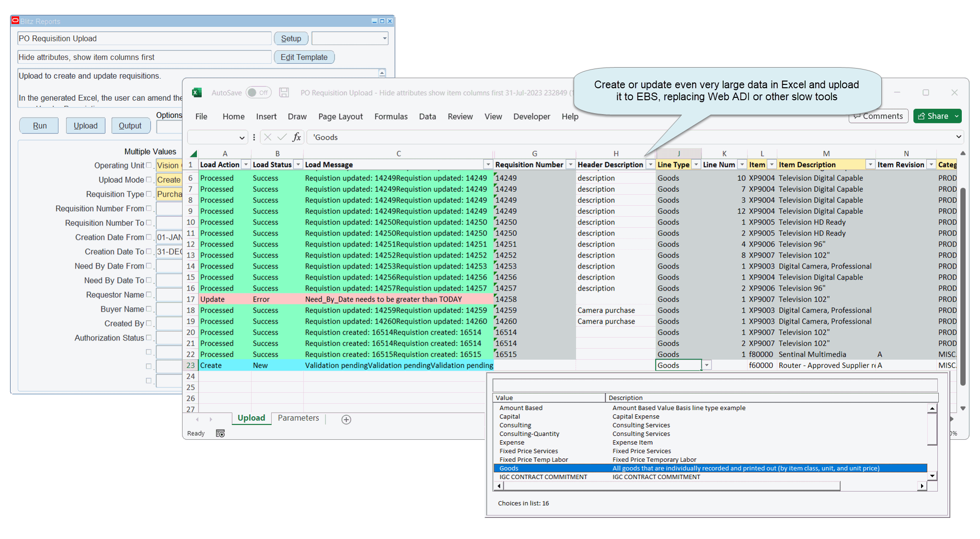
Task: Click the Setup button
Action: coord(291,38)
